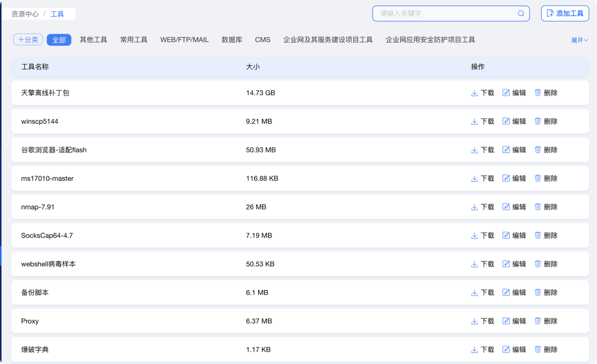
Task: Download 备份脚本 tool
Action: click(x=483, y=293)
